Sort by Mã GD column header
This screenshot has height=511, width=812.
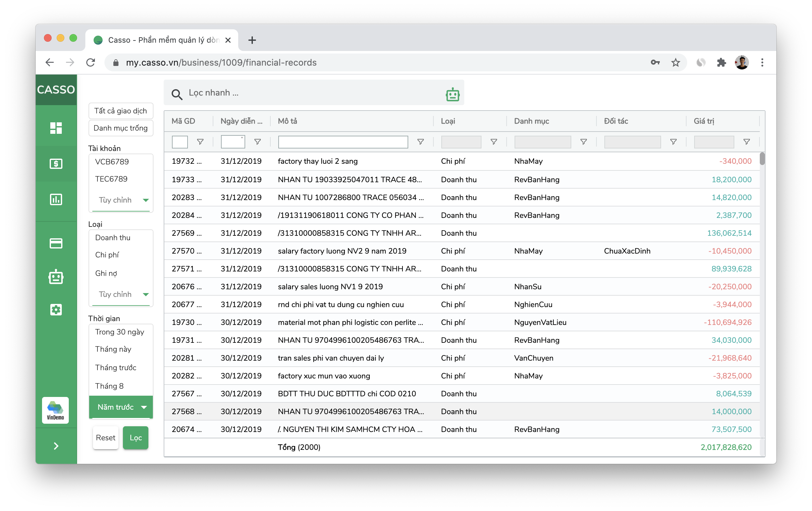183,121
